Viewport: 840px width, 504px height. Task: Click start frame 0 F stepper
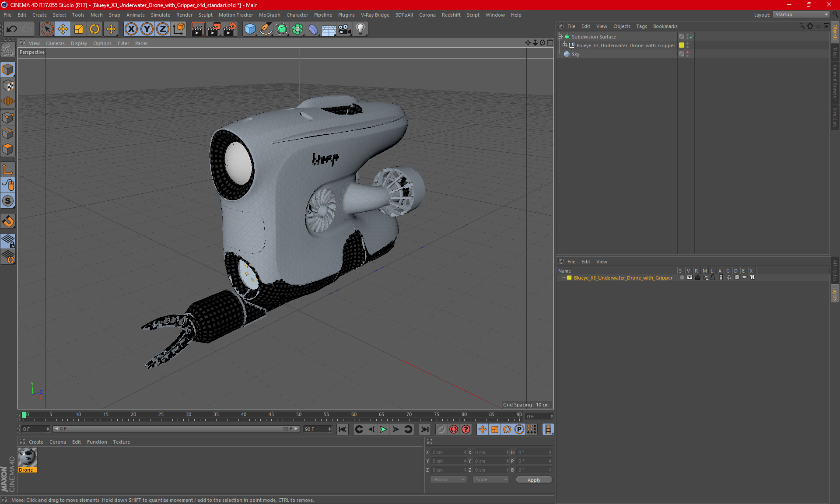click(x=48, y=429)
